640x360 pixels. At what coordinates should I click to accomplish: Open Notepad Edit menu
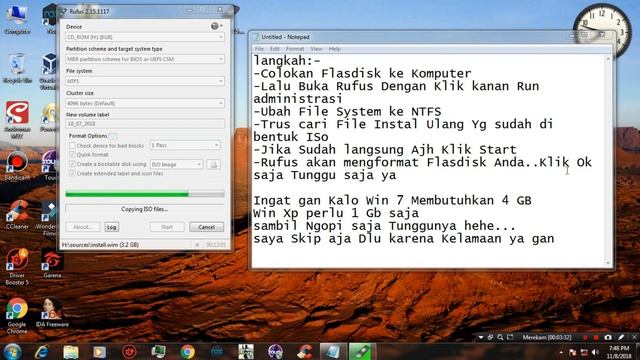point(275,49)
